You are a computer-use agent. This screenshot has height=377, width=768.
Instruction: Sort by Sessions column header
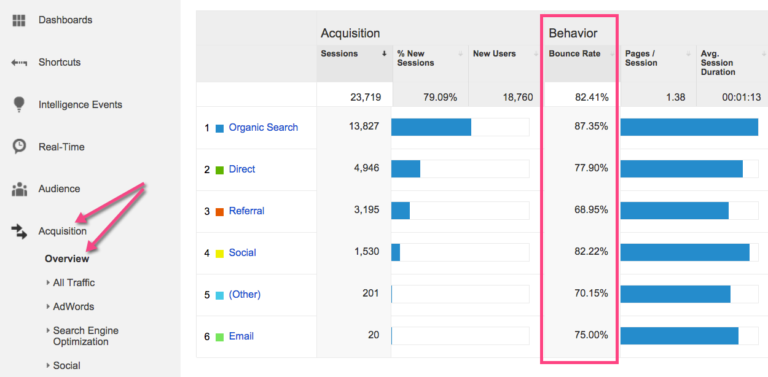coord(354,63)
